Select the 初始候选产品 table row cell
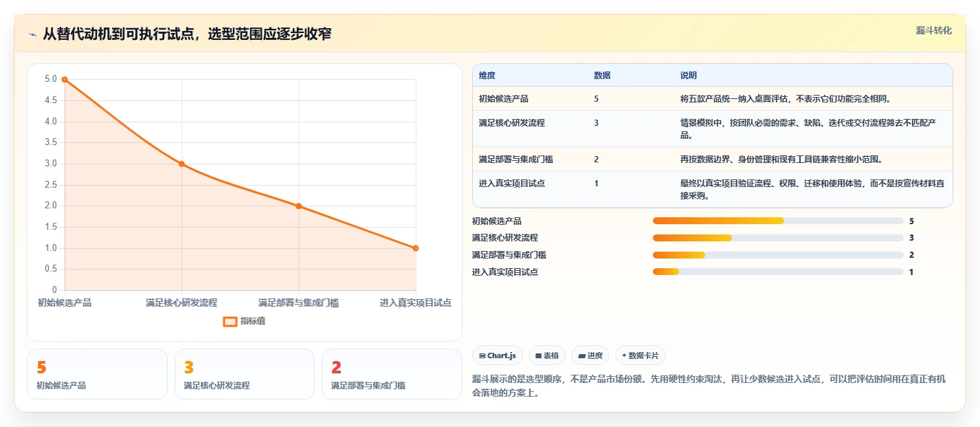This screenshot has width=980, height=427. [x=504, y=98]
